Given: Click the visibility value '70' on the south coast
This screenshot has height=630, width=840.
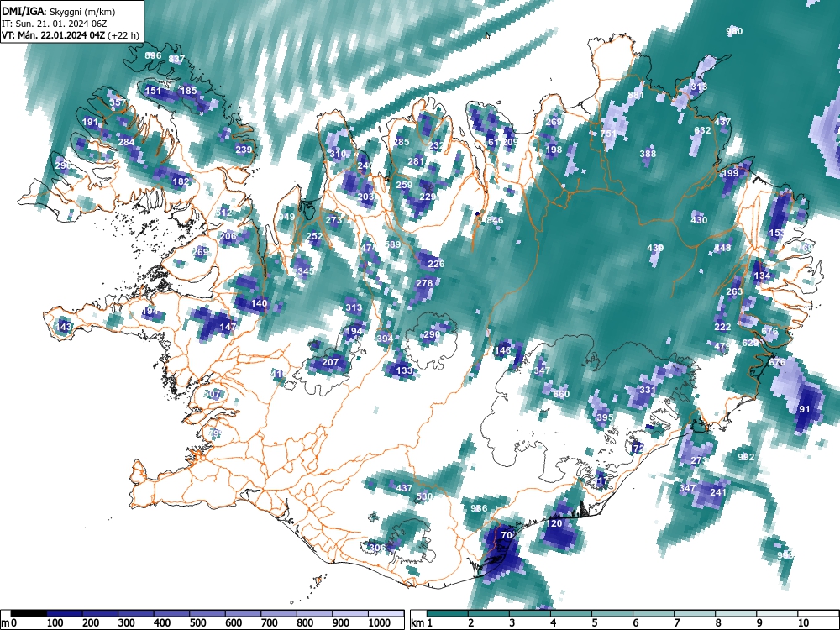Looking at the screenshot, I should tap(507, 535).
